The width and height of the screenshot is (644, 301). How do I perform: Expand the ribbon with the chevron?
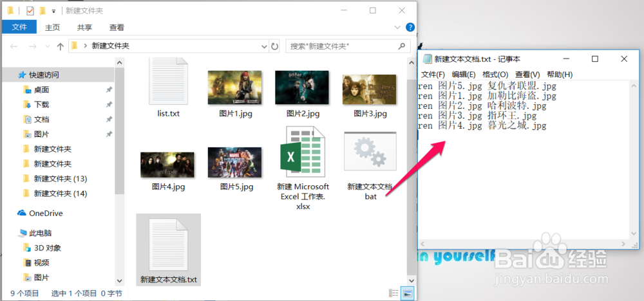397,28
